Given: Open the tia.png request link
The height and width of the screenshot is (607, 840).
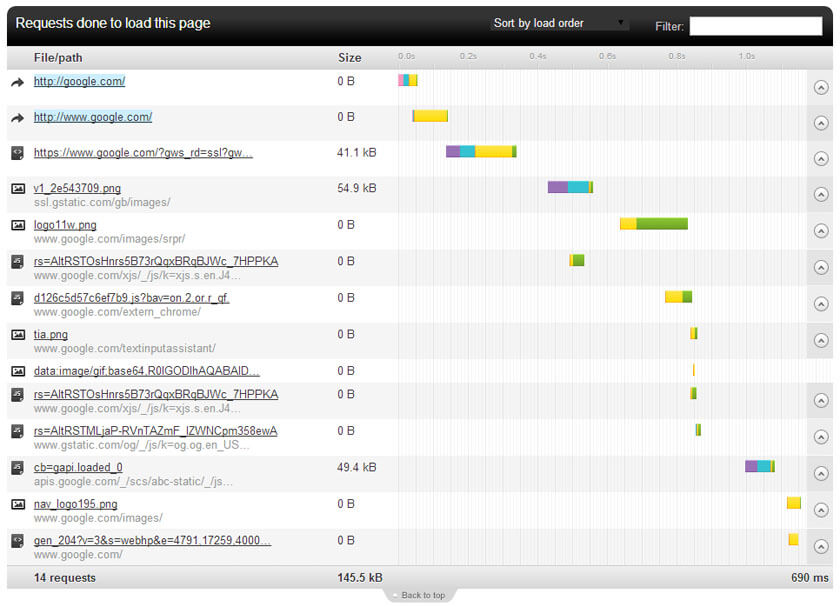Looking at the screenshot, I should [51, 334].
